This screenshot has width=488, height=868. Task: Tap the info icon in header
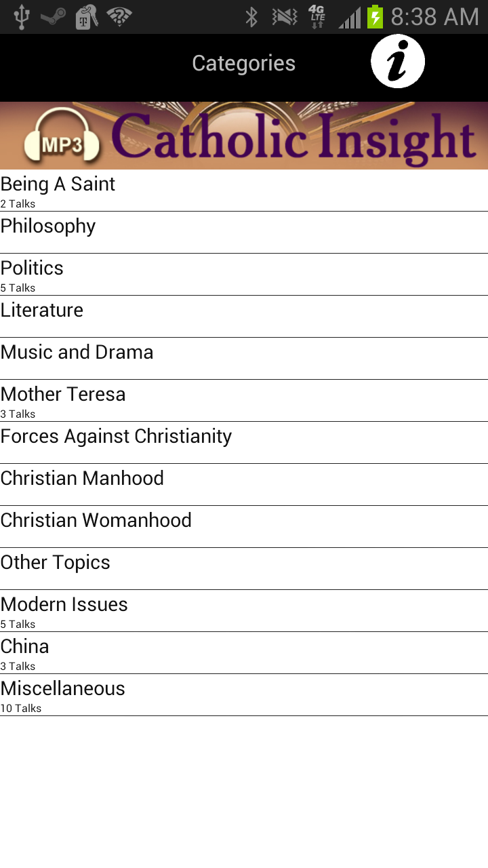(398, 62)
